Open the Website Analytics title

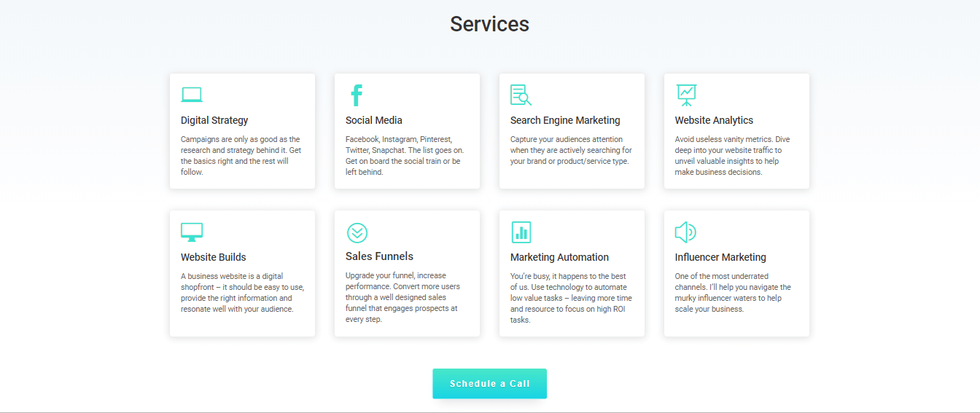(x=714, y=120)
